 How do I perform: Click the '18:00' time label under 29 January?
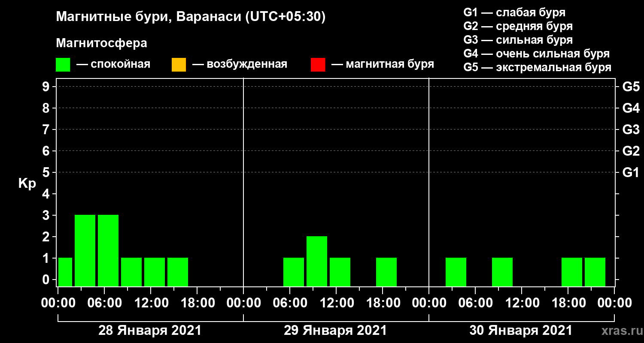coord(383,303)
